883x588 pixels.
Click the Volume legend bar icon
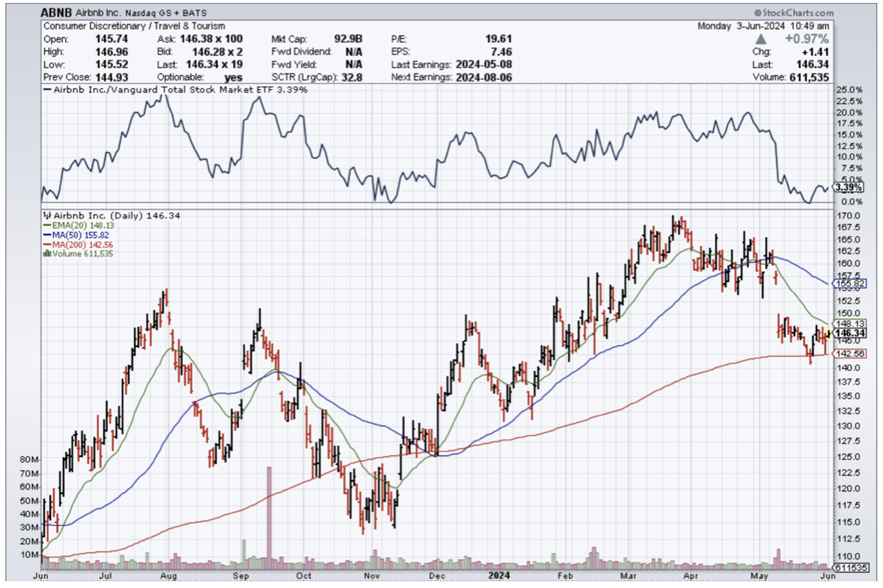46,254
